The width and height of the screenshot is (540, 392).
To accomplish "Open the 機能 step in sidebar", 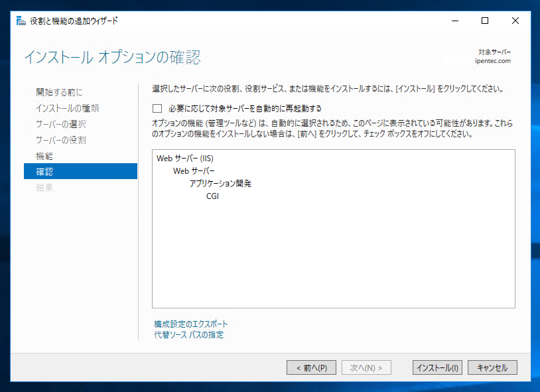I will pyautogui.click(x=44, y=156).
